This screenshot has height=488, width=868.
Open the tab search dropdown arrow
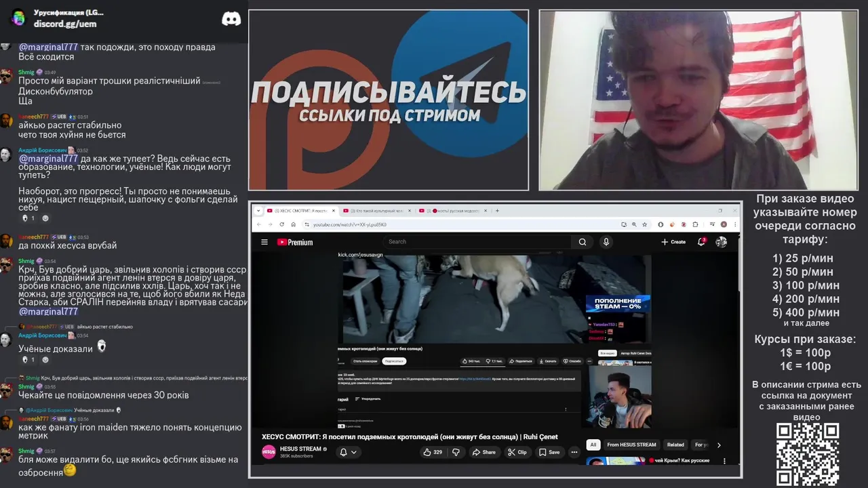coord(258,211)
